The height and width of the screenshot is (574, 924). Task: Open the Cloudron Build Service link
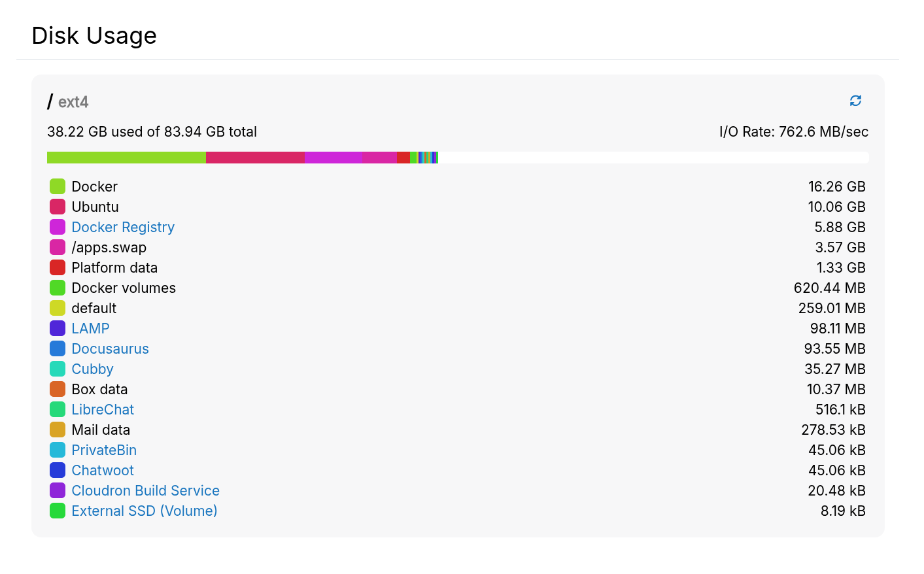[145, 490]
